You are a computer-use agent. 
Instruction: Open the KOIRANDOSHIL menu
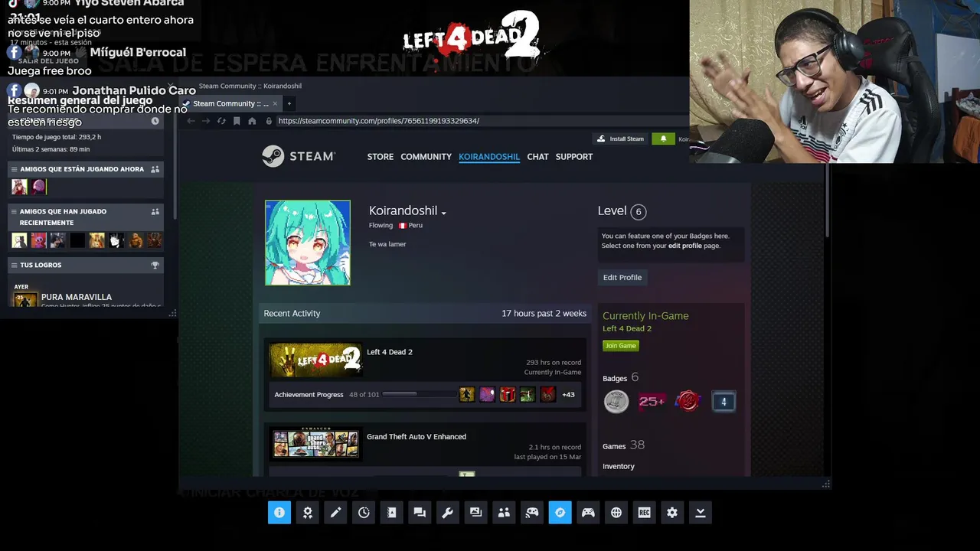tap(489, 156)
